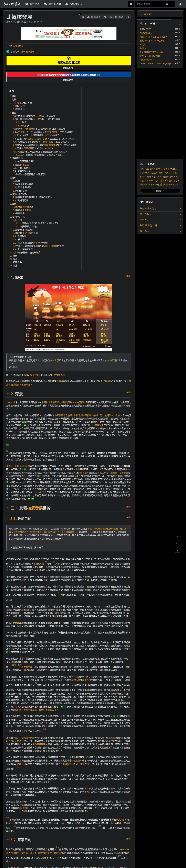
Task: Jump to contents entry 4.歷史
Action: [13, 113]
